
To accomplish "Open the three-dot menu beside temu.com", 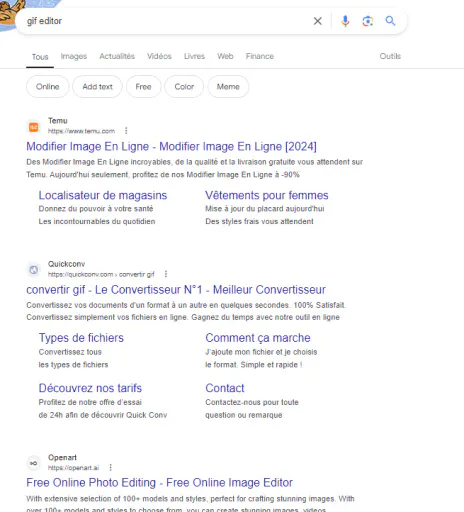I will pos(126,131).
